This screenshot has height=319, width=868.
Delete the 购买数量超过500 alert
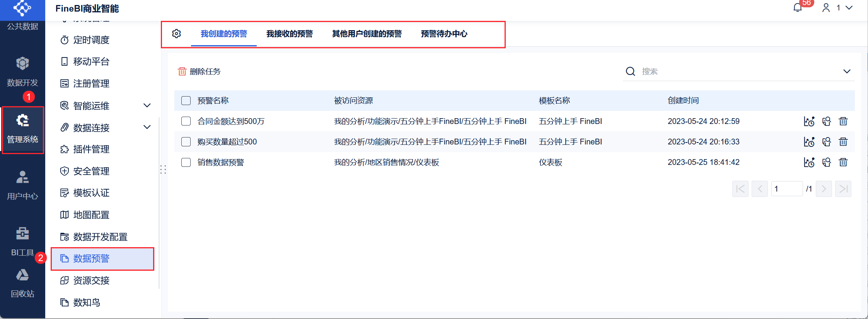(843, 142)
